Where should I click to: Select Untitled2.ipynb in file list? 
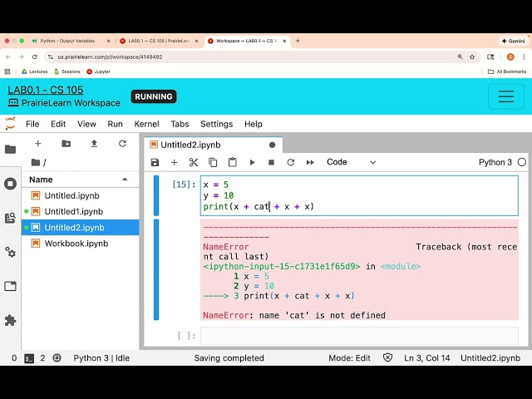(81, 227)
